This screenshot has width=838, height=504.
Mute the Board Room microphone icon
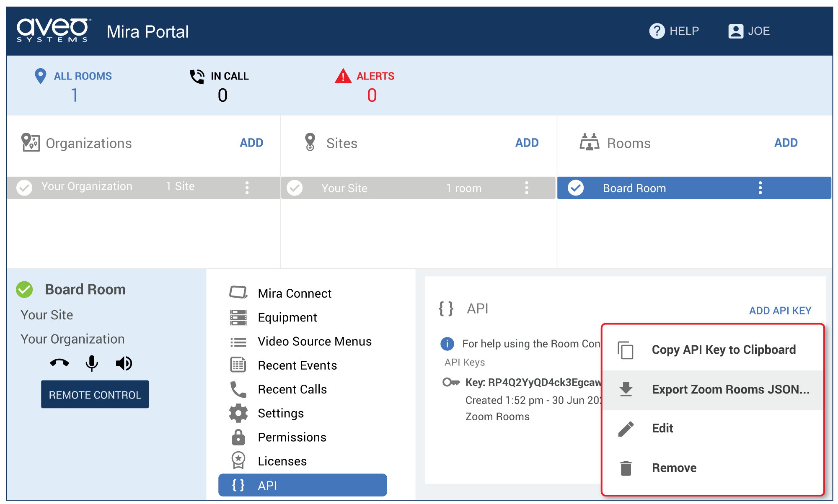(92, 363)
